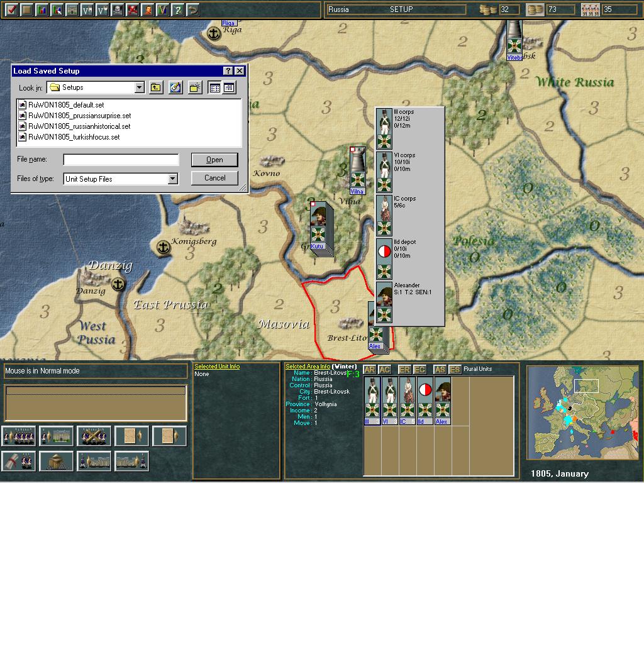The height and width of the screenshot is (657, 644).
Task: Open the question mark help icon
Action: pyautogui.click(x=178, y=9)
